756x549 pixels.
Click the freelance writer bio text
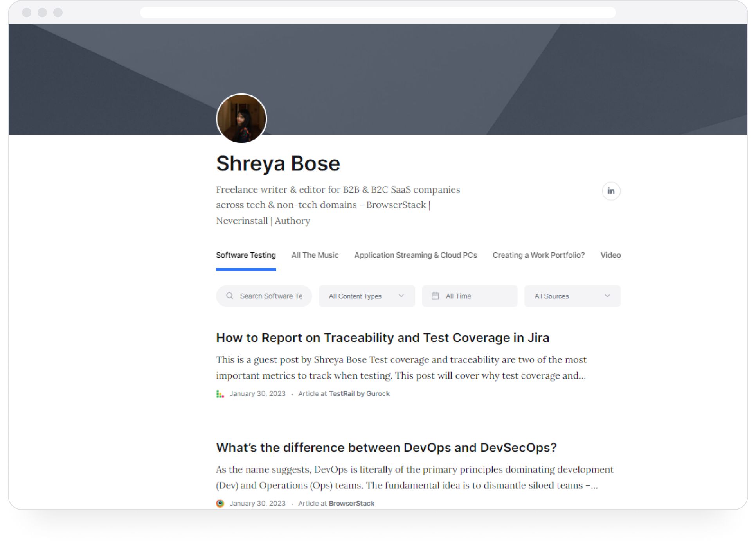point(338,205)
